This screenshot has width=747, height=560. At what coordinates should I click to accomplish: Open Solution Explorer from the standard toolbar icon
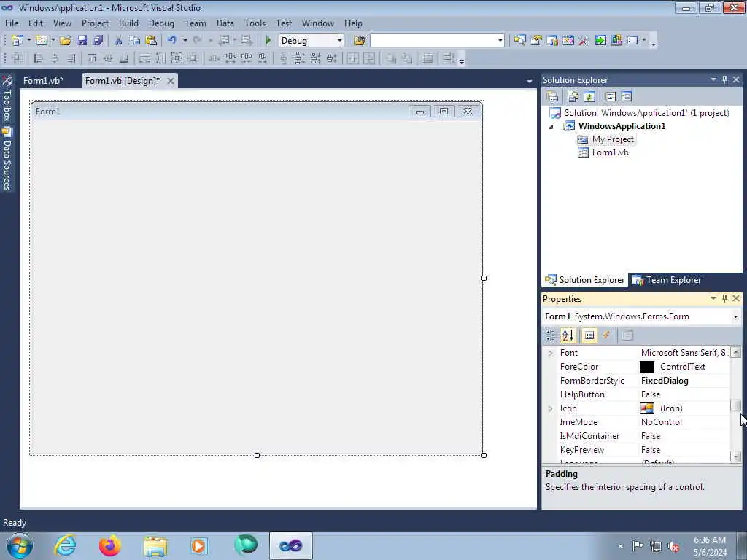(519, 41)
